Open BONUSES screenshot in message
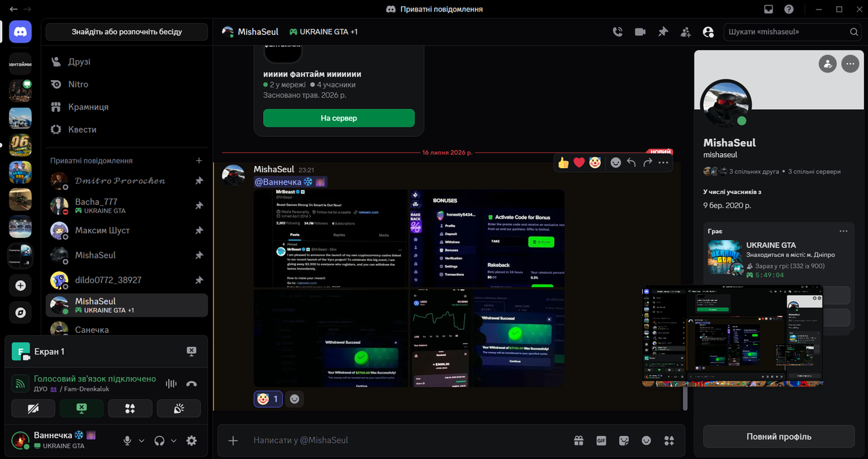The height and width of the screenshot is (459, 868). [486, 238]
